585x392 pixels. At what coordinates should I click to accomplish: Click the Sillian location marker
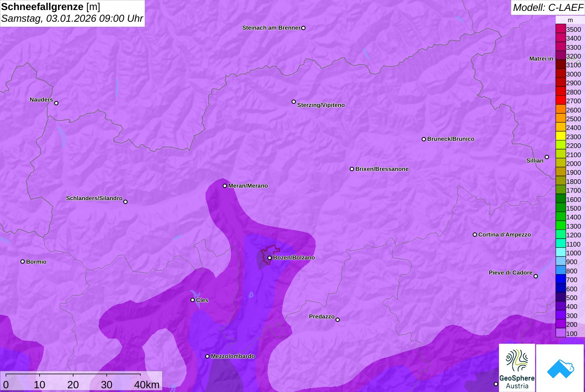pyautogui.click(x=547, y=157)
